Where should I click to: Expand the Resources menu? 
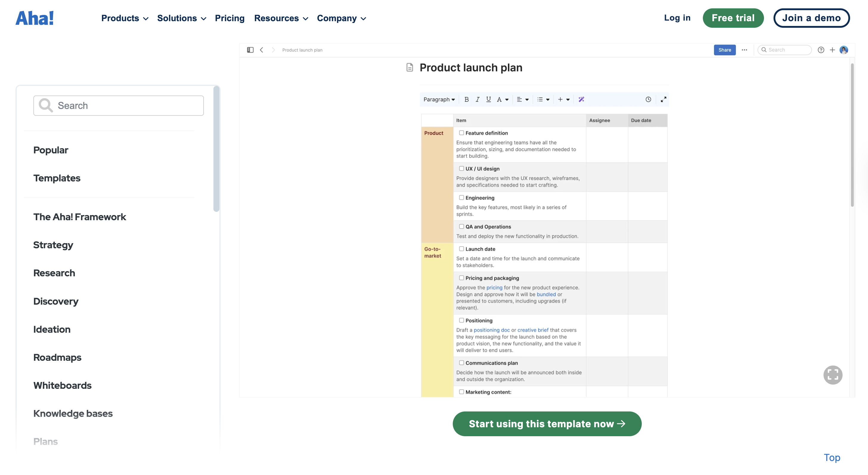281,18
